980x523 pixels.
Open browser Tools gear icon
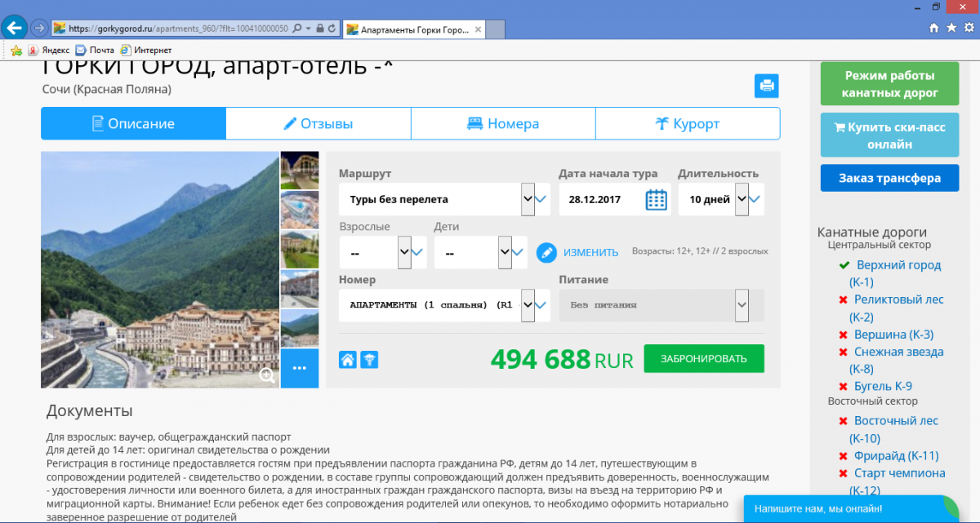[x=969, y=28]
